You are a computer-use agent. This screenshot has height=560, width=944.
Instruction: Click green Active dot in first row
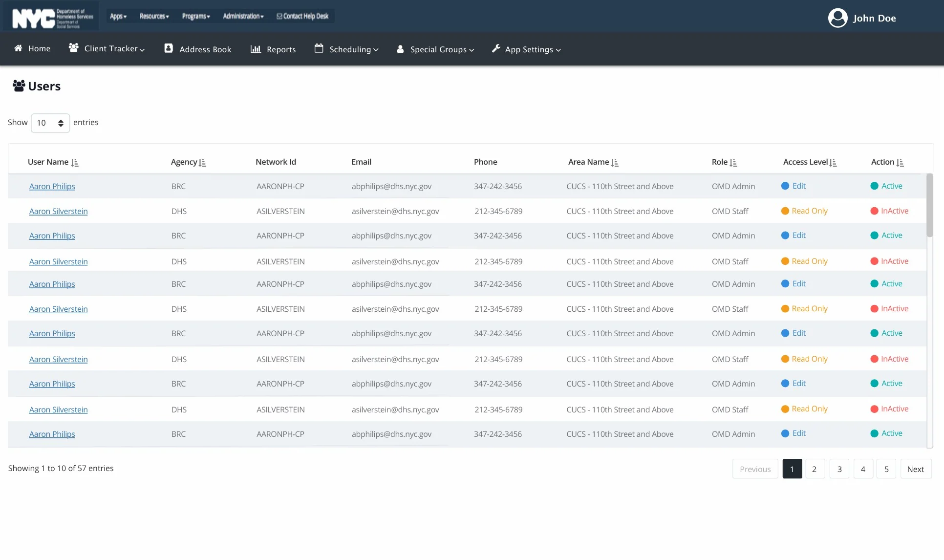point(875,186)
